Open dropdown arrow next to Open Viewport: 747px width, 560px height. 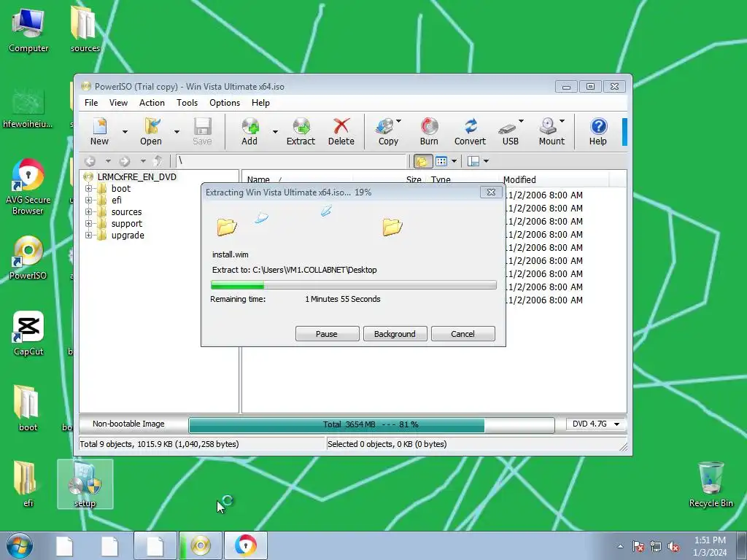[x=177, y=131]
